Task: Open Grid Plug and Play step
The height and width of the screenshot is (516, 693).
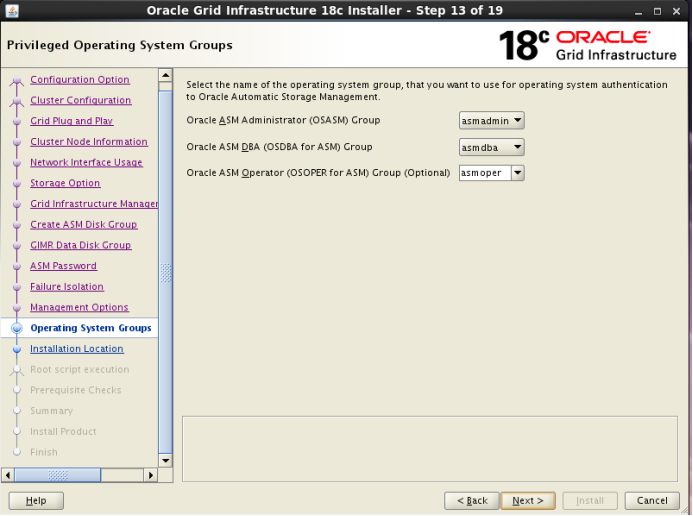Action: tap(72, 121)
